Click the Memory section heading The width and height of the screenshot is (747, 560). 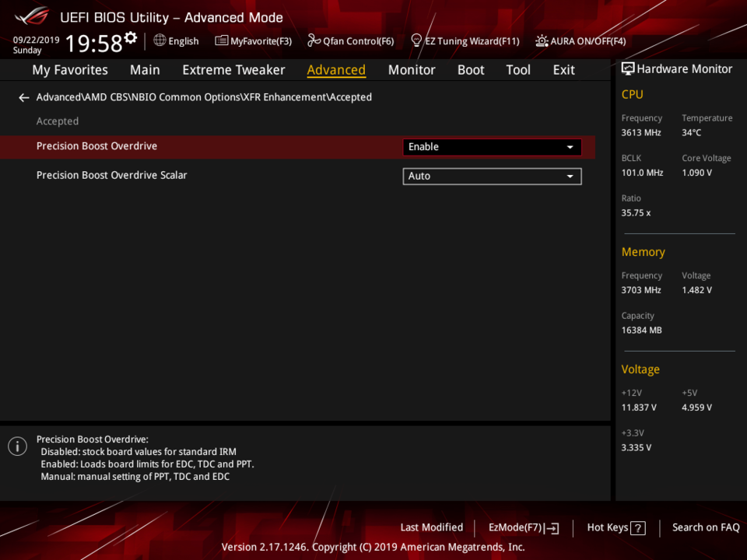point(644,252)
